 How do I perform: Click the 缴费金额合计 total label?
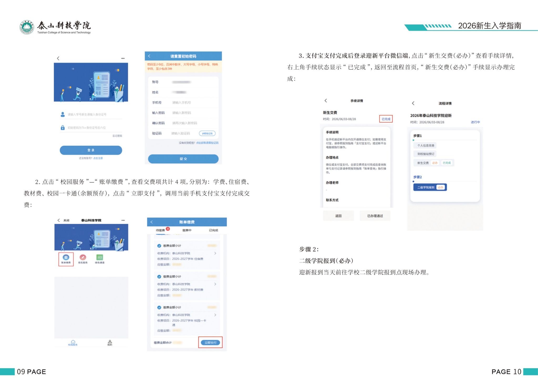tap(163, 343)
